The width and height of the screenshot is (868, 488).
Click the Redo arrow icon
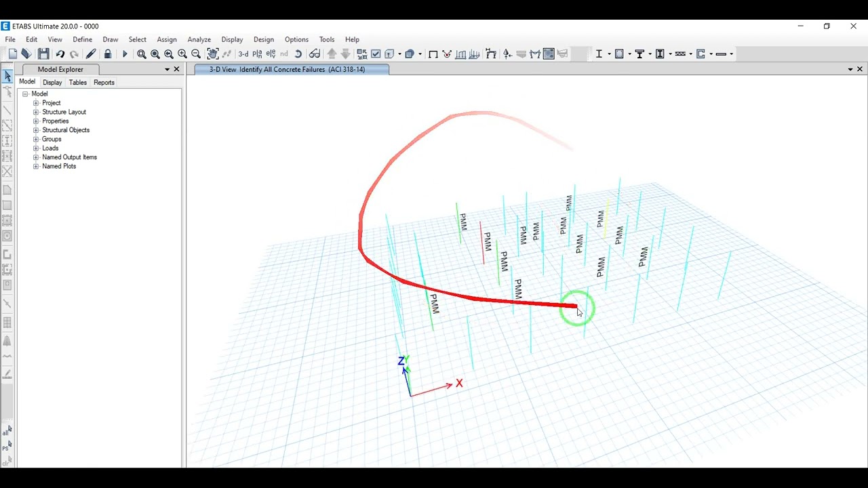coord(74,54)
